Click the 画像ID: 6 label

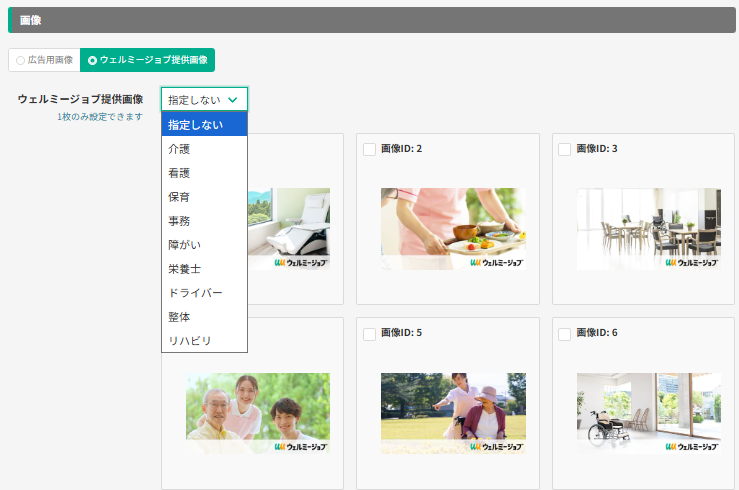pos(597,333)
